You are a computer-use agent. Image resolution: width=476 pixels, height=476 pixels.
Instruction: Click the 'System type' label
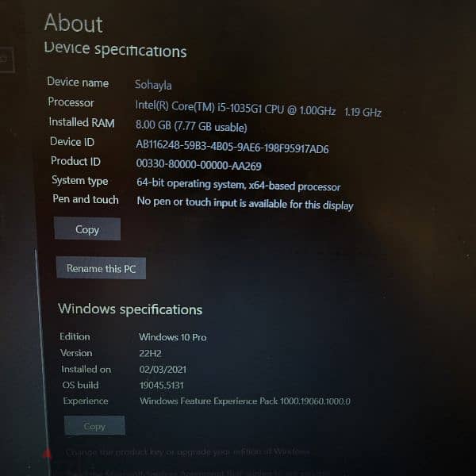80,180
